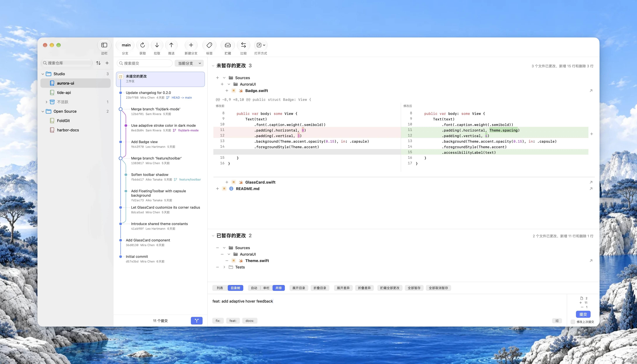Click the 比较 compare icon

[x=243, y=45]
